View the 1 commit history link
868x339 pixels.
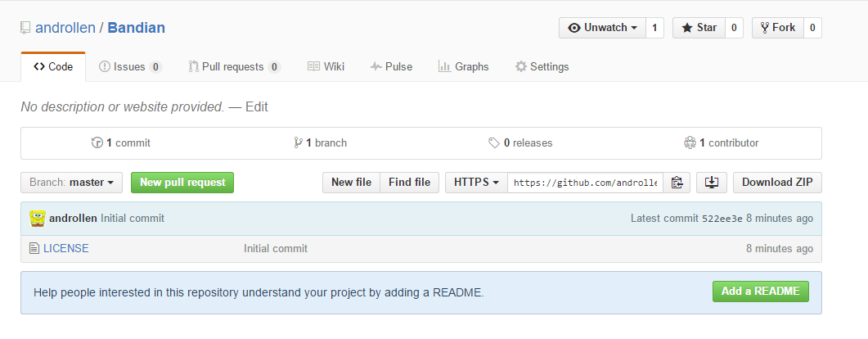coord(121,143)
